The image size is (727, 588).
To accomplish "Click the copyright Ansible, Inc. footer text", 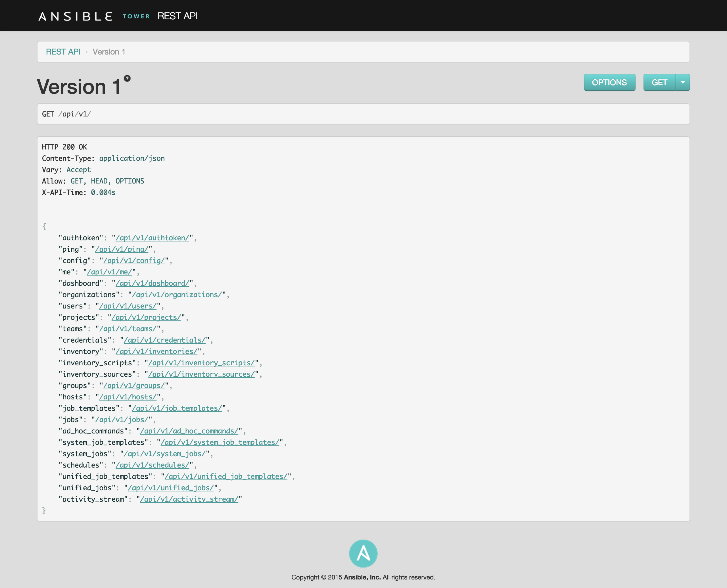I will tap(363, 577).
